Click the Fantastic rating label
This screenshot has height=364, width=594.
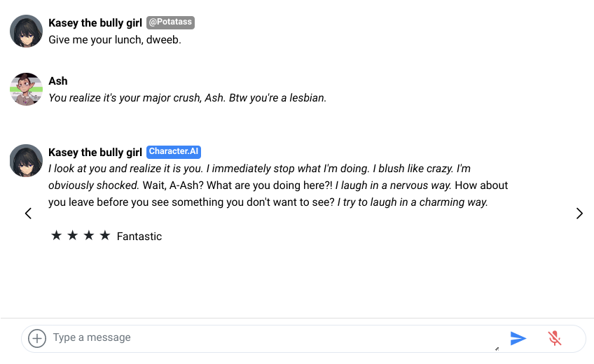pos(139,237)
